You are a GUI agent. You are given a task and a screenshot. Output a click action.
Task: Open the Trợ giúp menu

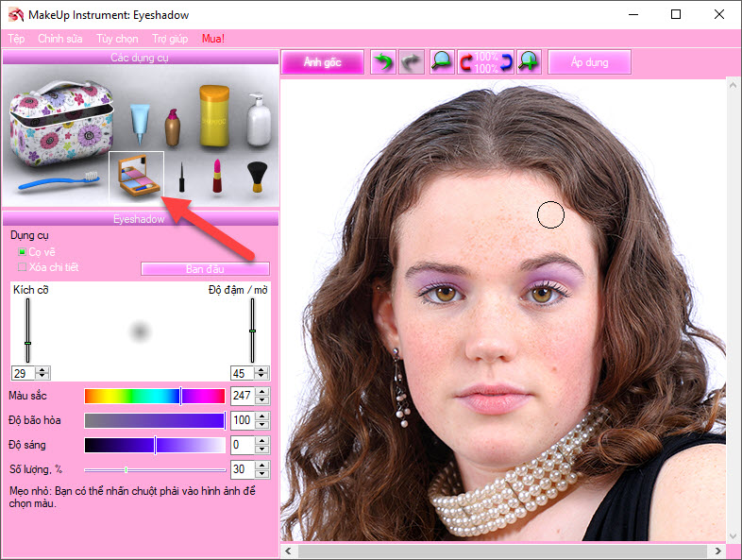(170, 39)
